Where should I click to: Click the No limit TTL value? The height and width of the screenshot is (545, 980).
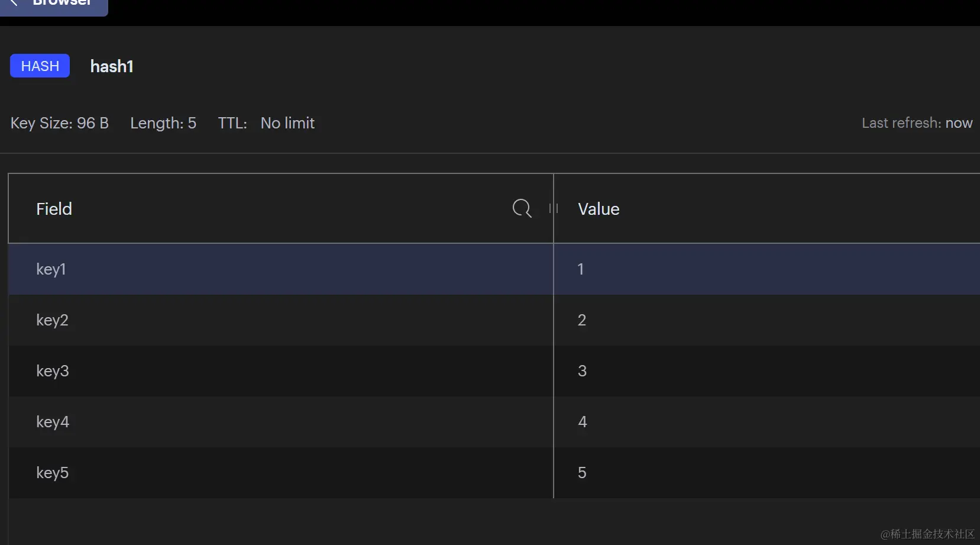click(x=287, y=123)
